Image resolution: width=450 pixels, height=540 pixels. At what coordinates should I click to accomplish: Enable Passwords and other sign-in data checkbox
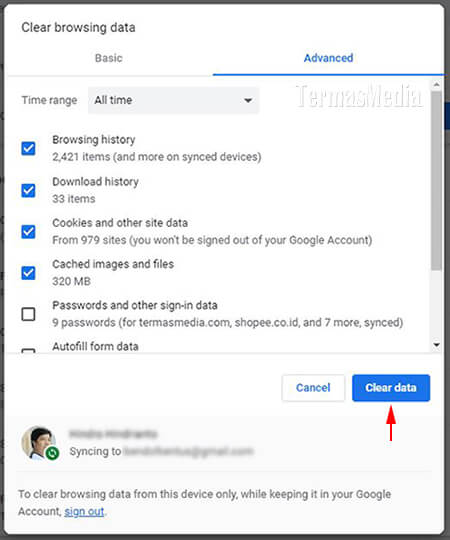pyautogui.click(x=28, y=314)
